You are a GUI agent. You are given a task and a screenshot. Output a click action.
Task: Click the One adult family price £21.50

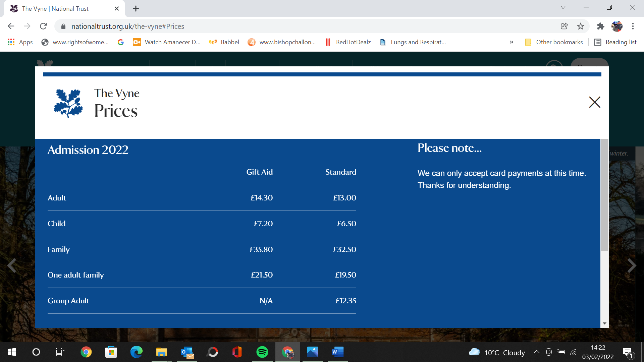coord(262,275)
